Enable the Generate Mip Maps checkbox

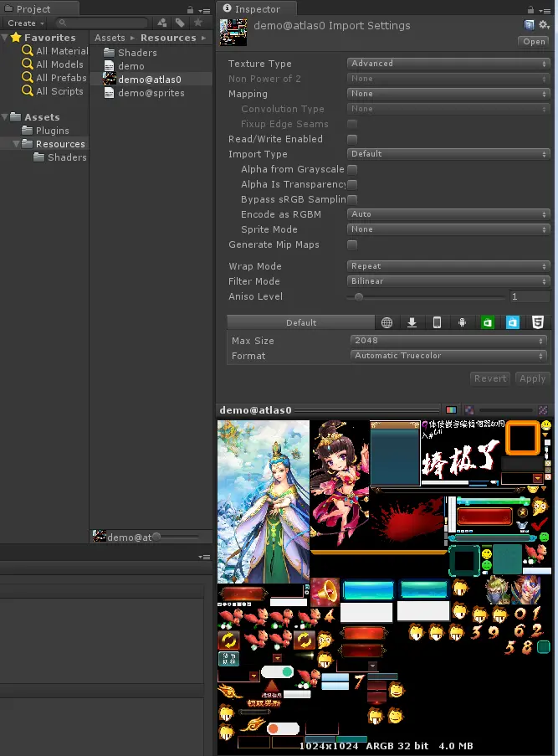(x=352, y=245)
